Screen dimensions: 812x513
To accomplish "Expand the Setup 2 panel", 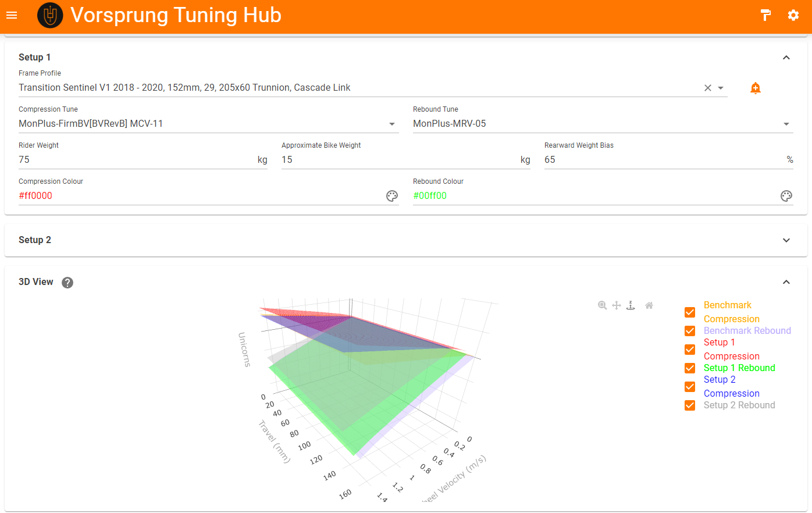I will click(786, 240).
